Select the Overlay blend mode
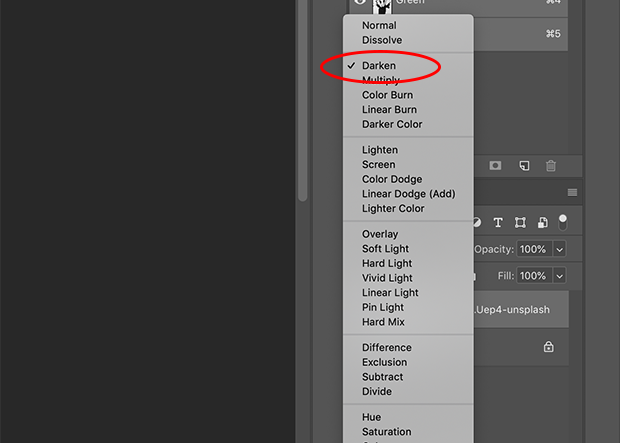 pos(408,234)
